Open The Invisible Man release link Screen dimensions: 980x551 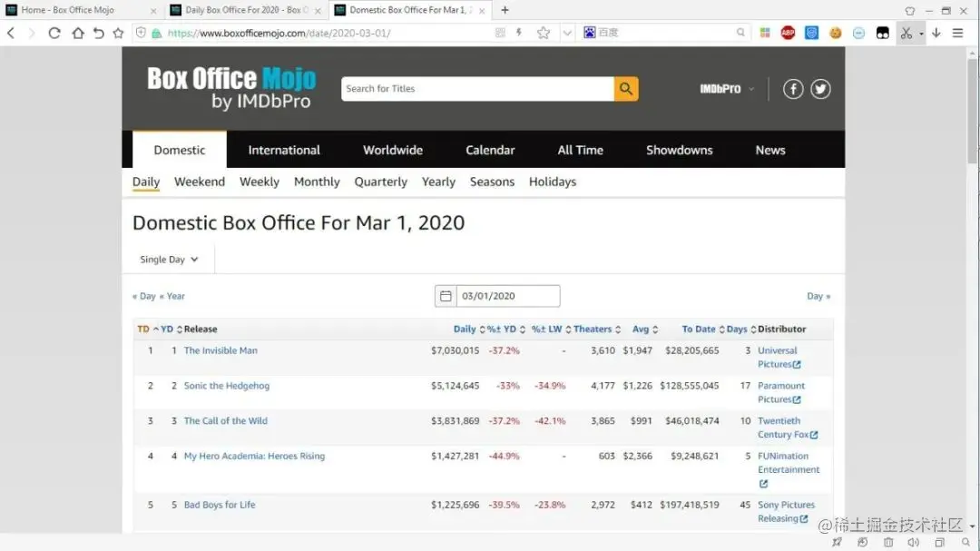220,351
